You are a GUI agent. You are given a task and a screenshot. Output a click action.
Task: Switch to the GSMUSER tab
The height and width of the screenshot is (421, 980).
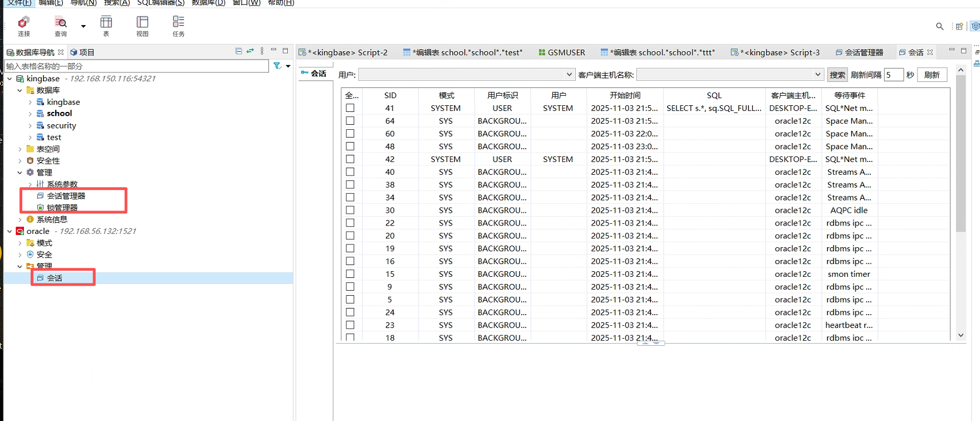[562, 52]
